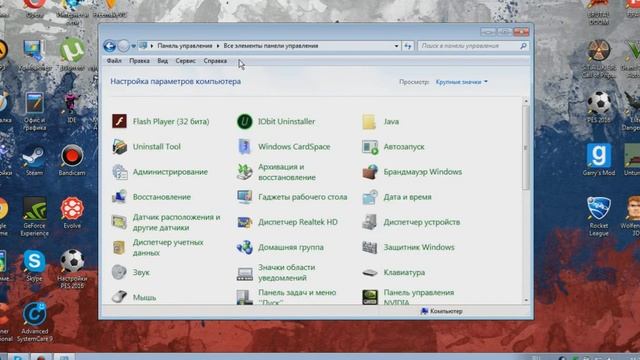Viewport: 640px width, 360px height.
Task: Click the vertical scrollbar thumb
Action: [526, 147]
